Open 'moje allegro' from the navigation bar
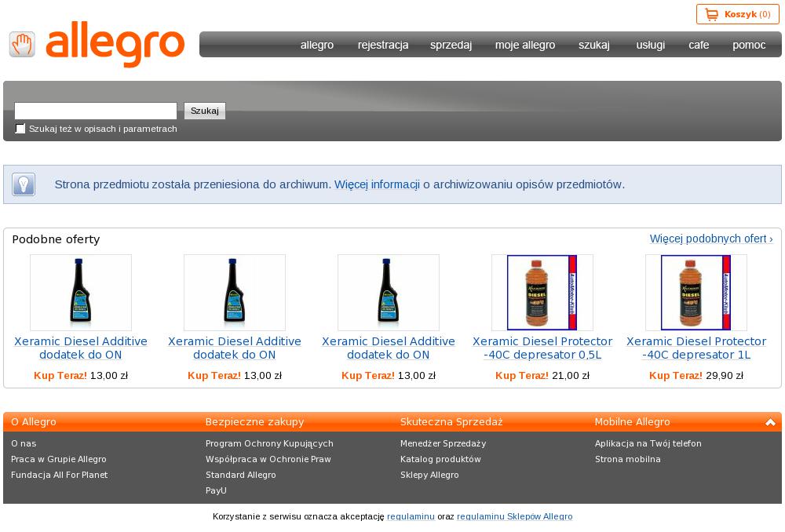The image size is (785, 532). [x=525, y=45]
